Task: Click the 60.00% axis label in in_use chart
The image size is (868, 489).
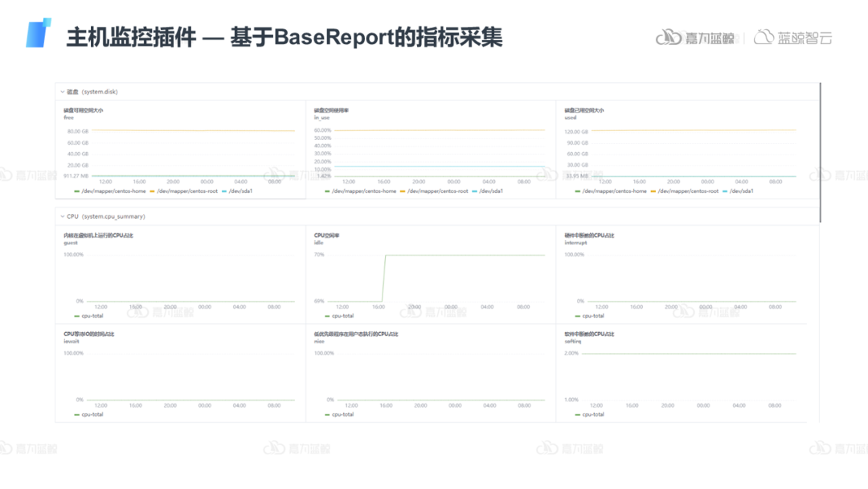Action: pyautogui.click(x=323, y=130)
